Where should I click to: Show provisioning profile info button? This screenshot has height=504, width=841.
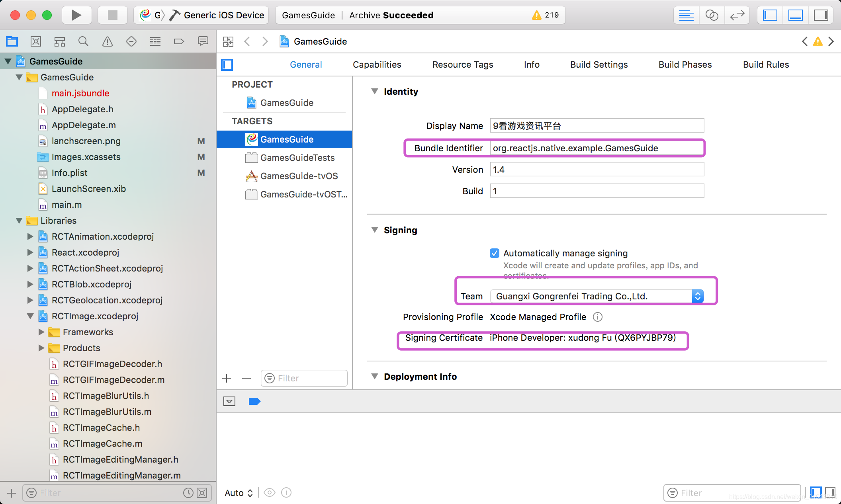click(598, 317)
